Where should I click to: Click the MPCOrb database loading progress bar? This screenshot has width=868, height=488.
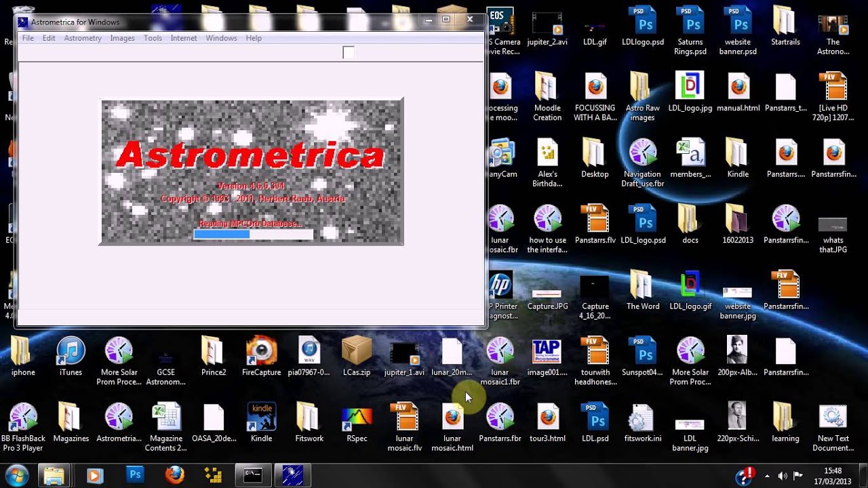coord(254,234)
